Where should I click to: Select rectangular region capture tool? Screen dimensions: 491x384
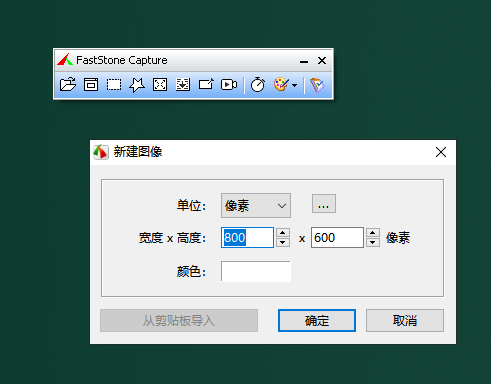(114, 85)
